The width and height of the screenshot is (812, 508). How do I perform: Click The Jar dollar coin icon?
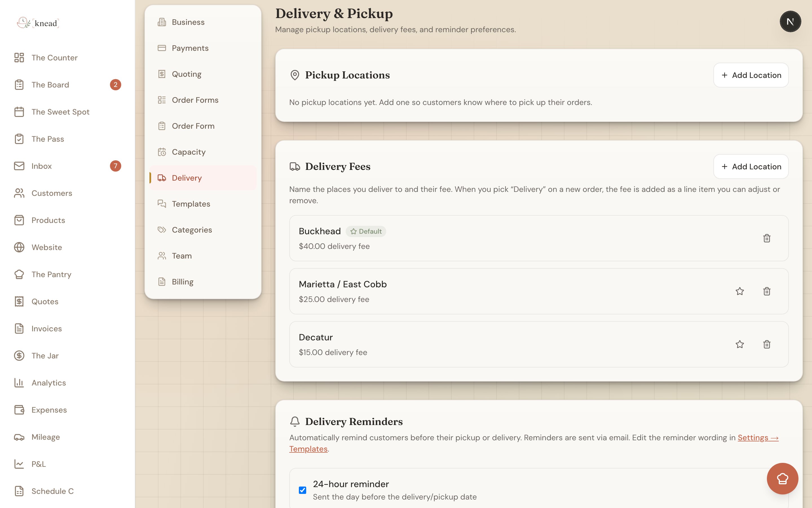click(x=19, y=356)
